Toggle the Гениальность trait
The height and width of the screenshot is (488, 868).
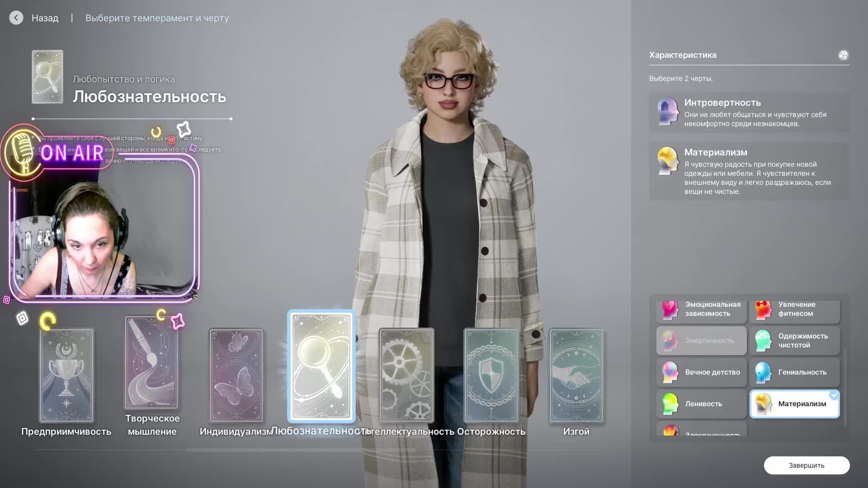coord(794,372)
